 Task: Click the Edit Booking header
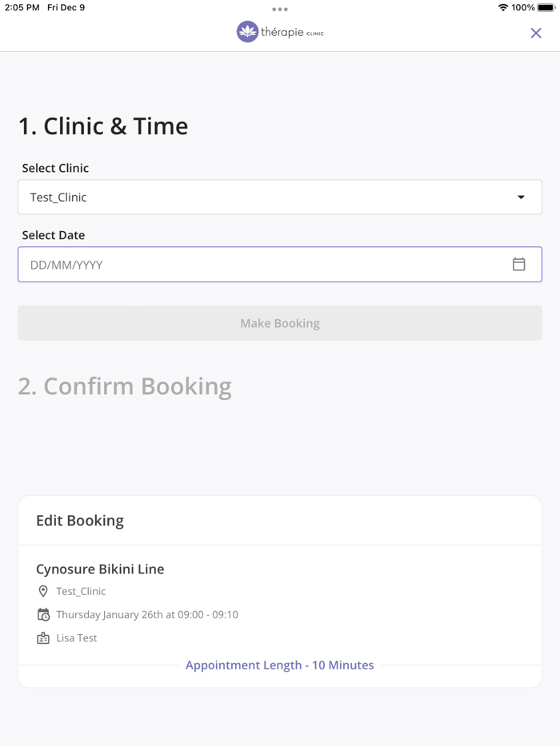[80, 520]
